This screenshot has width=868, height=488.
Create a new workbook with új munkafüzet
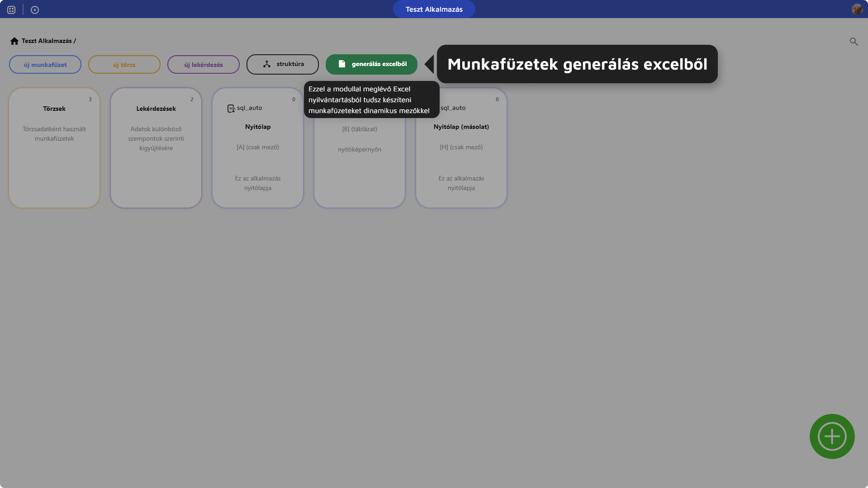(x=45, y=65)
